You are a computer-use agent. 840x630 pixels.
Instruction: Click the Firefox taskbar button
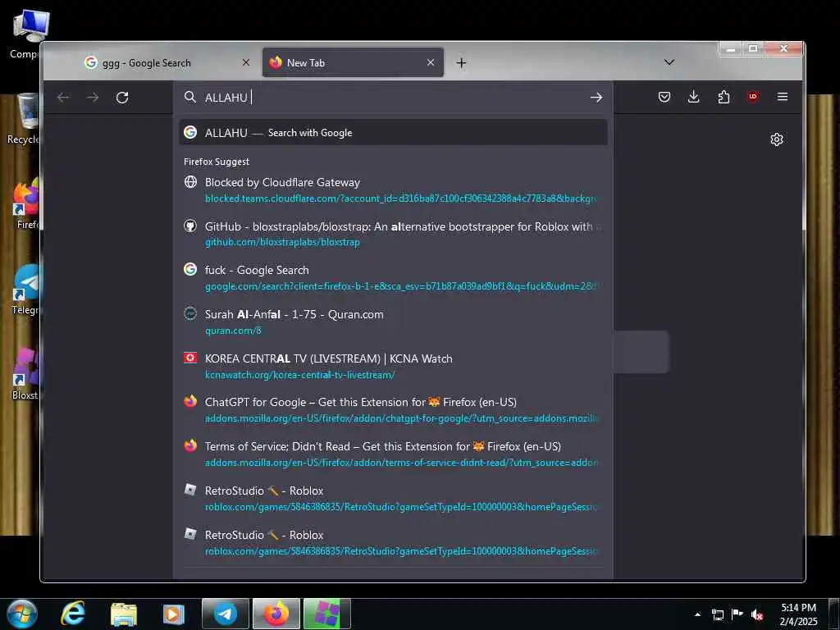click(x=276, y=614)
